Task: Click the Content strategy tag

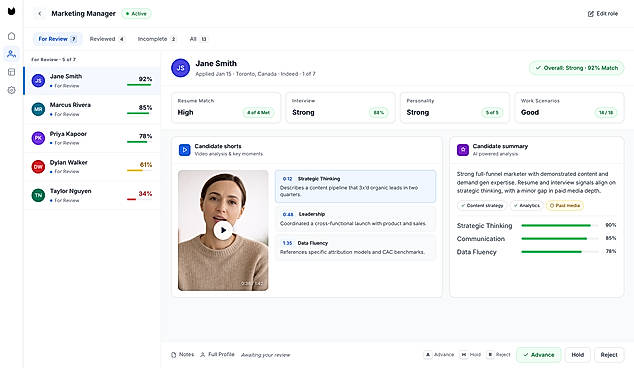Action: 482,205
